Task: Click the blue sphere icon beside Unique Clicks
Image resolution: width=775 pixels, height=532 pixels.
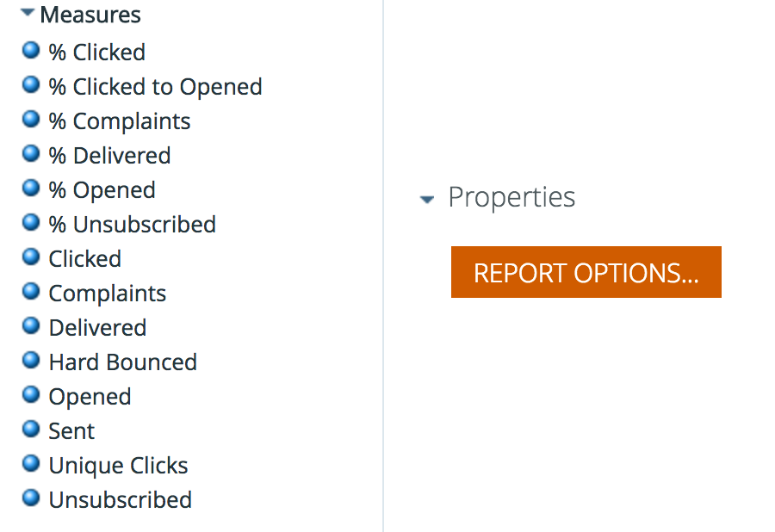Action: [x=31, y=464]
